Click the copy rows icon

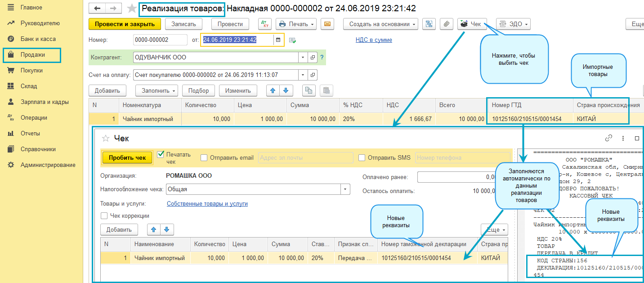click(x=309, y=90)
